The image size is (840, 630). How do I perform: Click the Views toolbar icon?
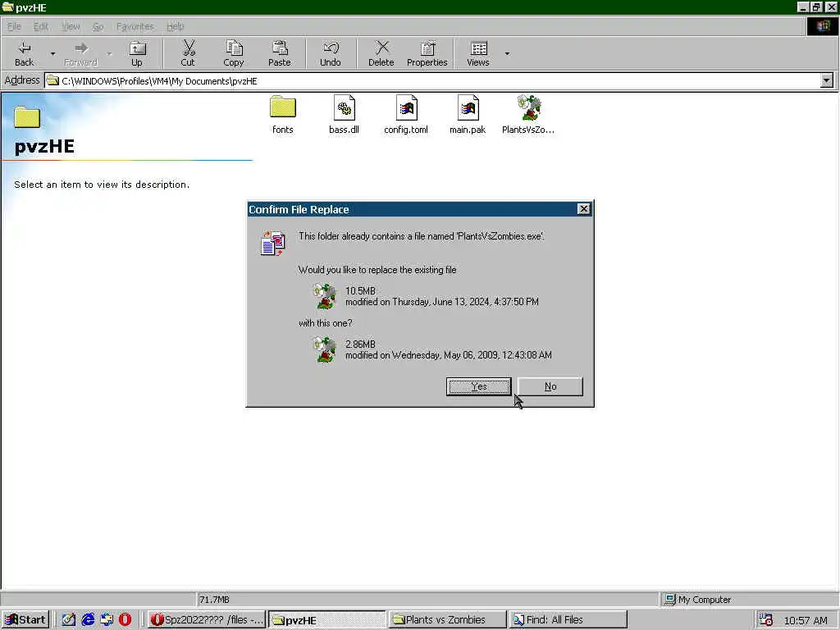pos(478,53)
